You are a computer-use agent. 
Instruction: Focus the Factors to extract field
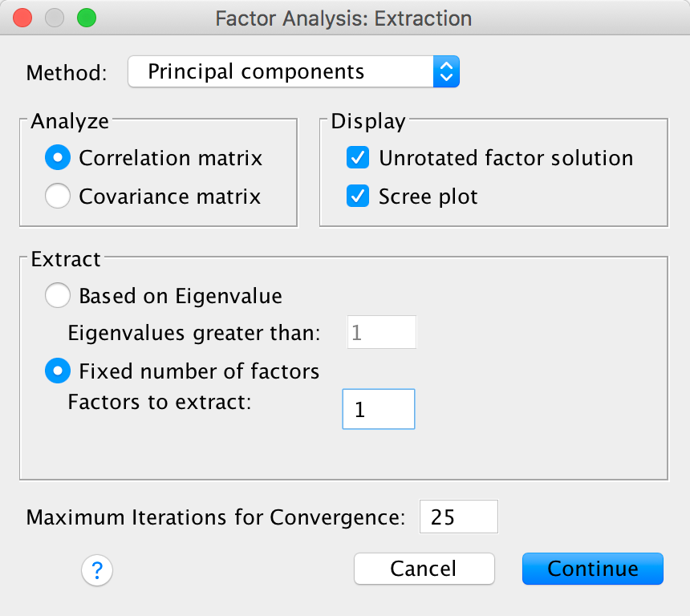378,409
